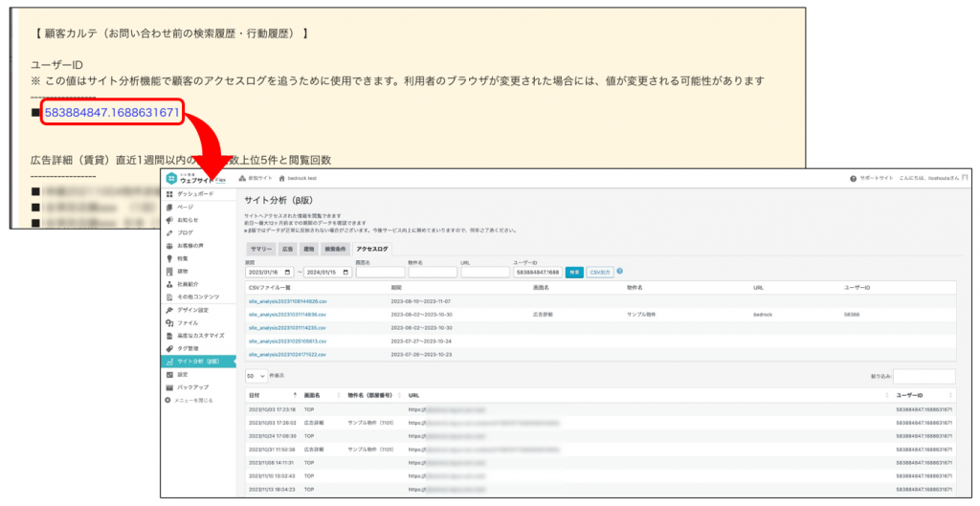Switch to the サマリー tab
The image size is (980, 506).
click(x=260, y=249)
